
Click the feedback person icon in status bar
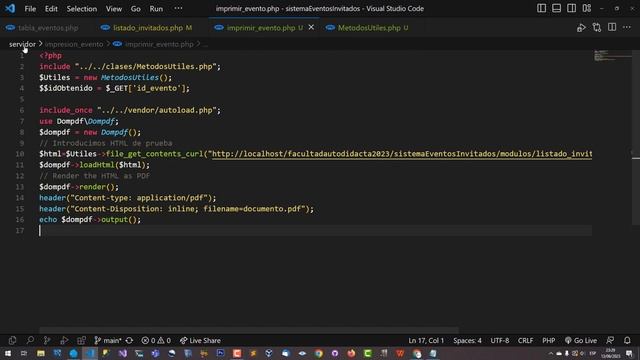(610, 340)
